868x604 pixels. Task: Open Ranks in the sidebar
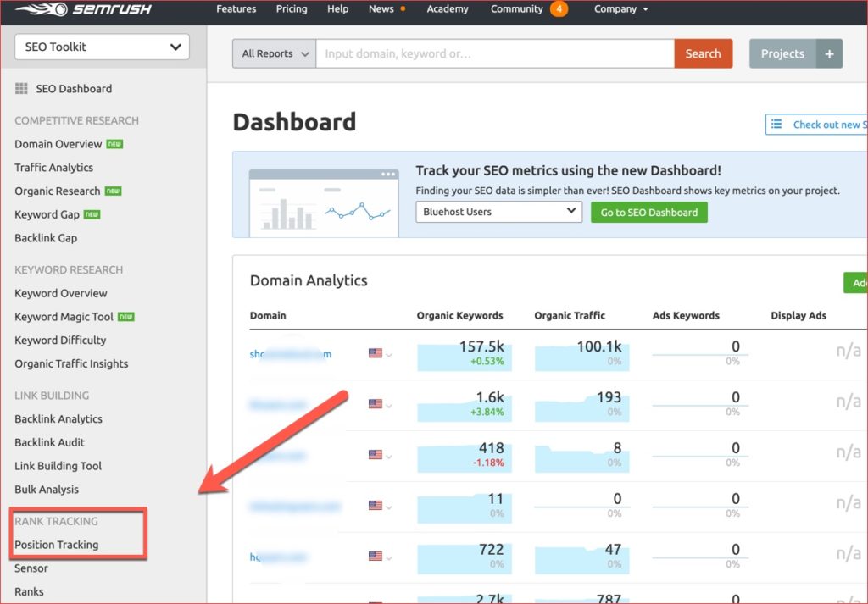29,591
